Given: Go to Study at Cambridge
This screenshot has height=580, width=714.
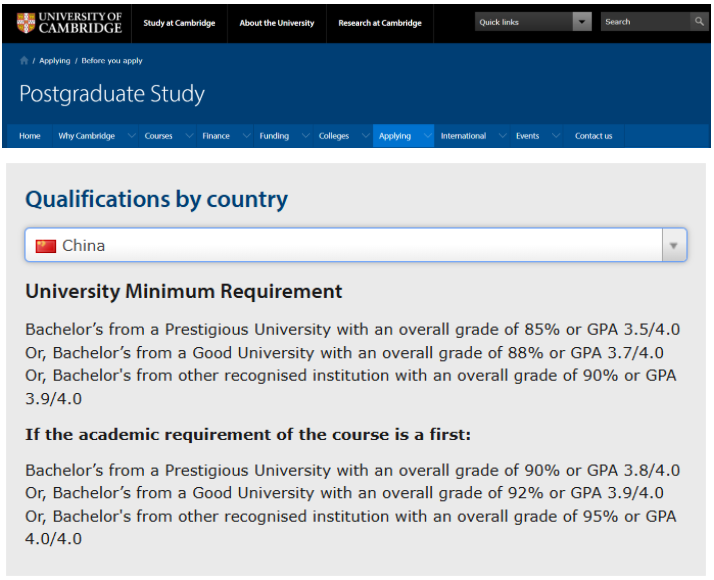Looking at the screenshot, I should (179, 23).
